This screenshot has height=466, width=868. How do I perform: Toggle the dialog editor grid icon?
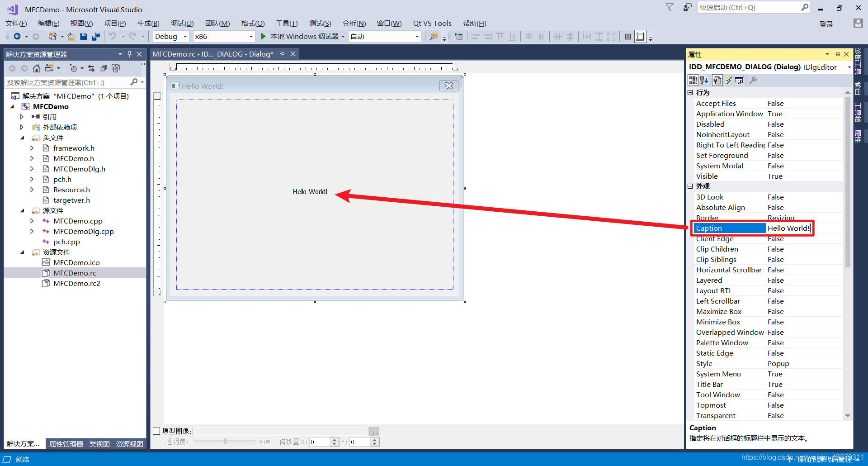pos(628,37)
